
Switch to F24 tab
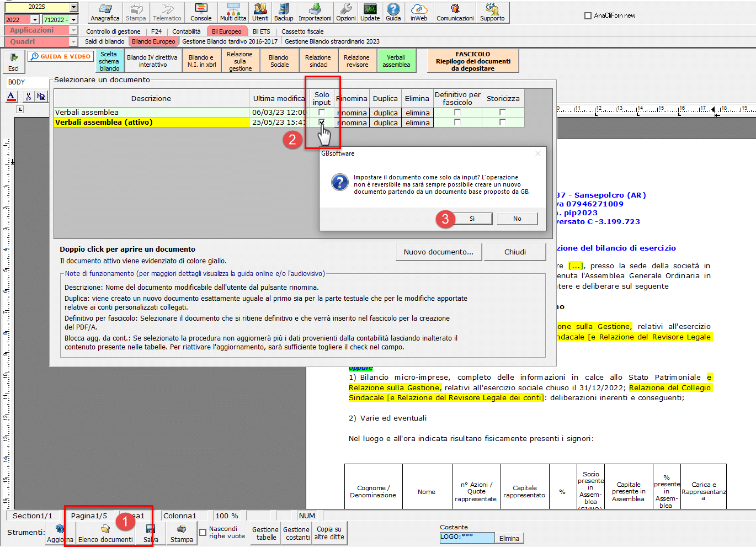(x=156, y=31)
